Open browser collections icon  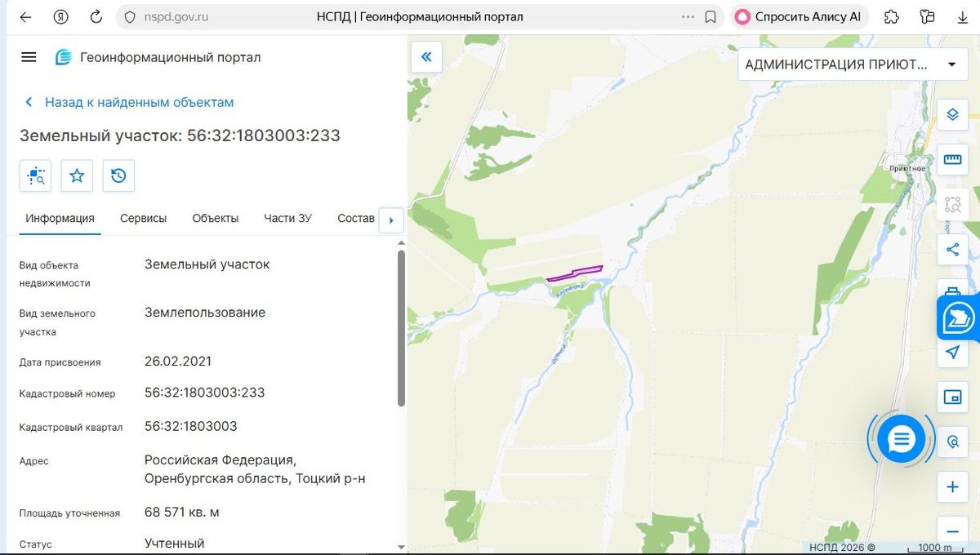[x=926, y=17]
